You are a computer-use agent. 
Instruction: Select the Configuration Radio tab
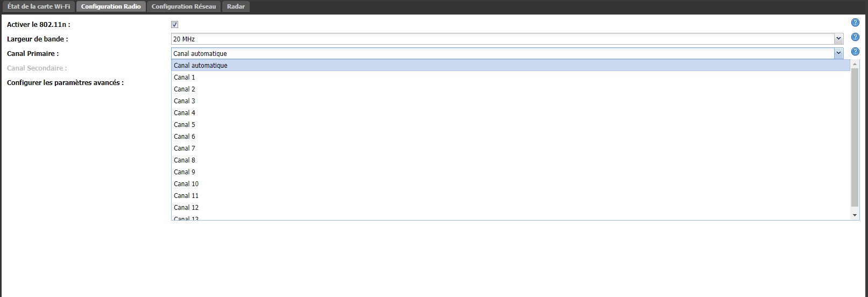pos(111,6)
